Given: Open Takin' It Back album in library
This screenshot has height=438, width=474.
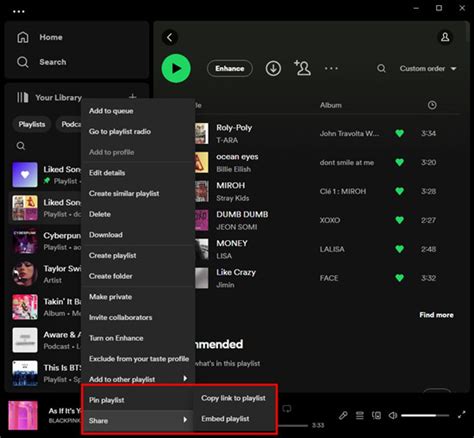Looking at the screenshot, I should click(46, 307).
